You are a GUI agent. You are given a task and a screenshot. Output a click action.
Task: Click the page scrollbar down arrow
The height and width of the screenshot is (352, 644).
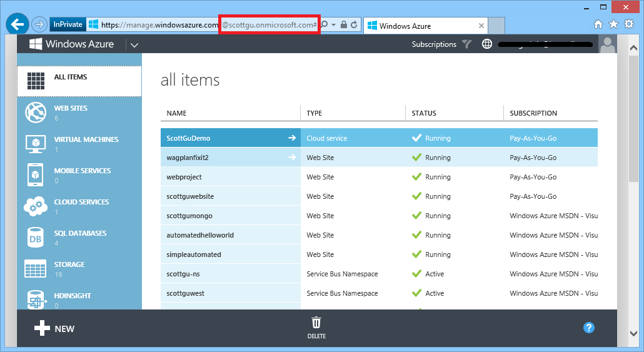pos(633,333)
